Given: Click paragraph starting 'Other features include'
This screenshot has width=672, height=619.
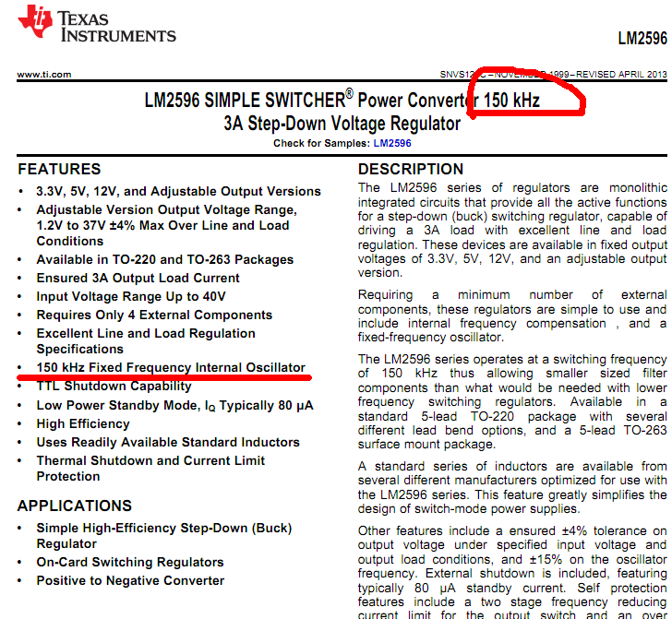Looking at the screenshot, I should [x=512, y=571].
